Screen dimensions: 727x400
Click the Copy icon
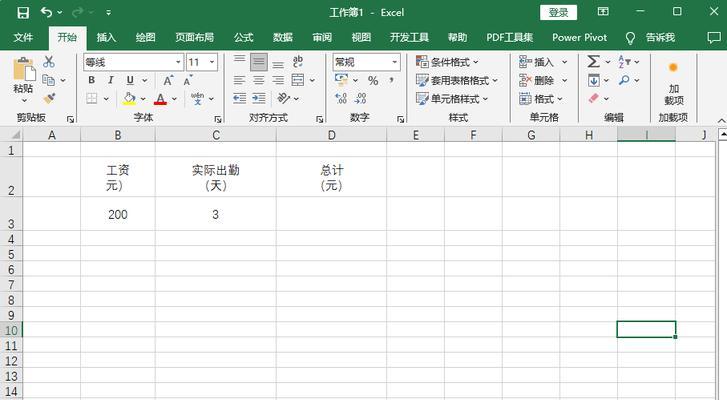pyautogui.click(x=49, y=80)
